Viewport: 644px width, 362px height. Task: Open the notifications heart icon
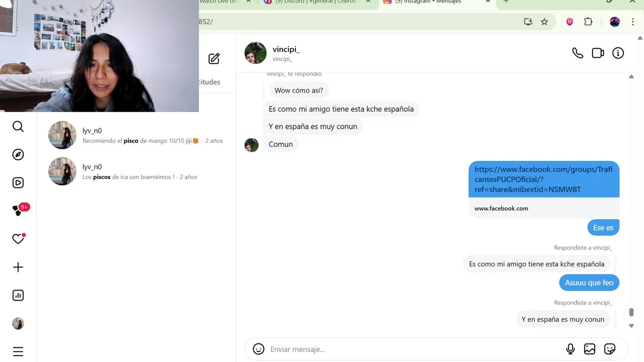pyautogui.click(x=18, y=239)
